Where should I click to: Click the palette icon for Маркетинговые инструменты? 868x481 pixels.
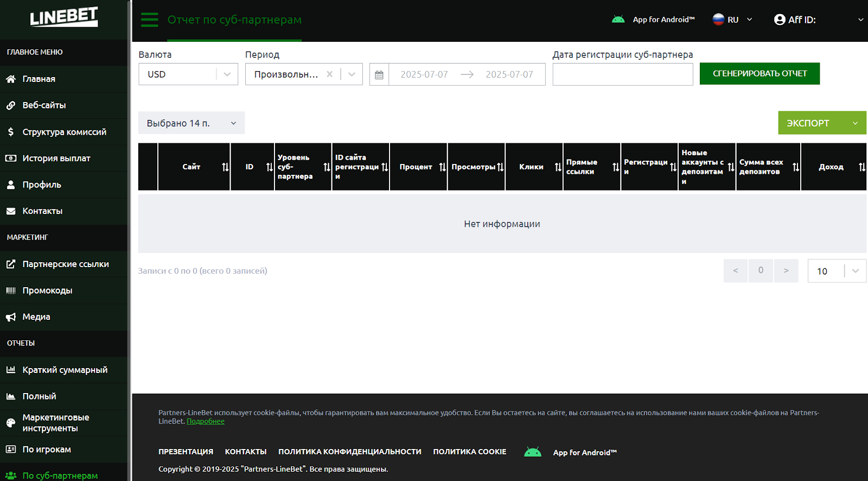pos(11,423)
